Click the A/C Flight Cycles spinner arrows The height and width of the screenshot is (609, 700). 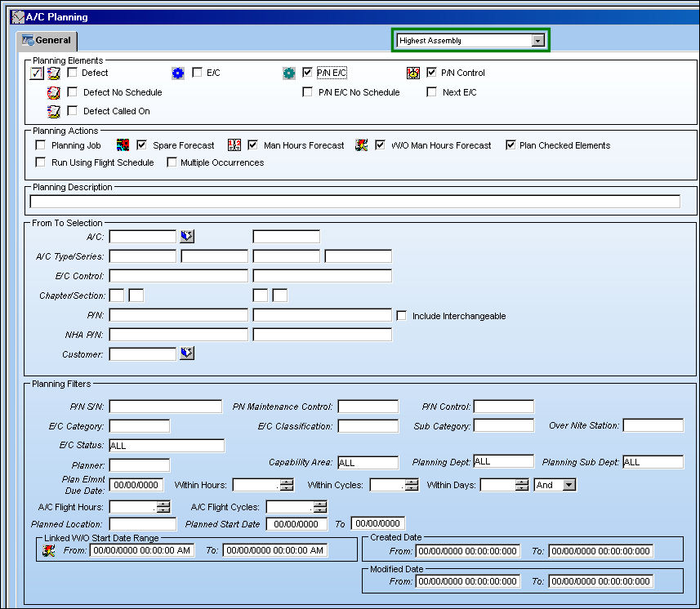(320, 507)
